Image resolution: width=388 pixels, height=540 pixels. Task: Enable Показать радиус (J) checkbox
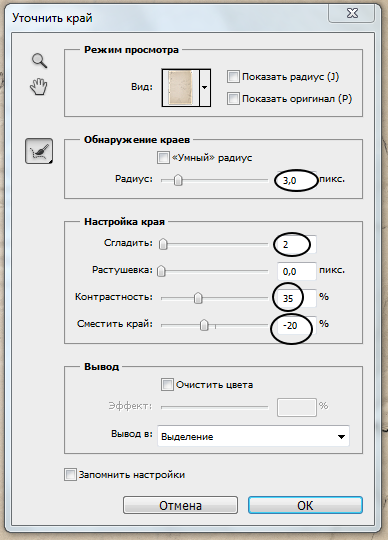tap(233, 76)
